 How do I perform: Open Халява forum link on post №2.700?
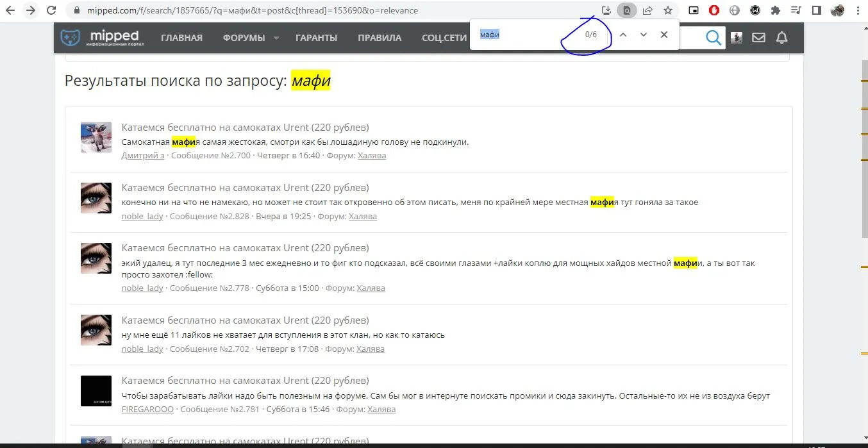(372, 156)
